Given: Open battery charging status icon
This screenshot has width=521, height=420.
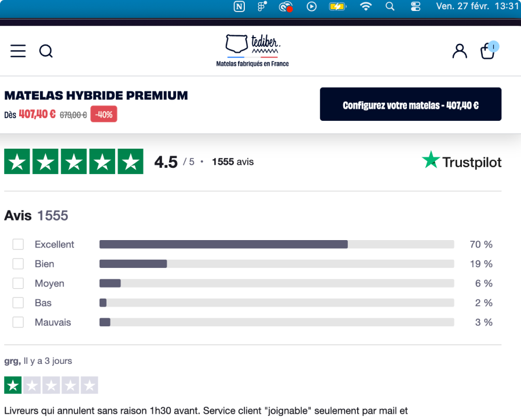Looking at the screenshot, I should point(337,6).
